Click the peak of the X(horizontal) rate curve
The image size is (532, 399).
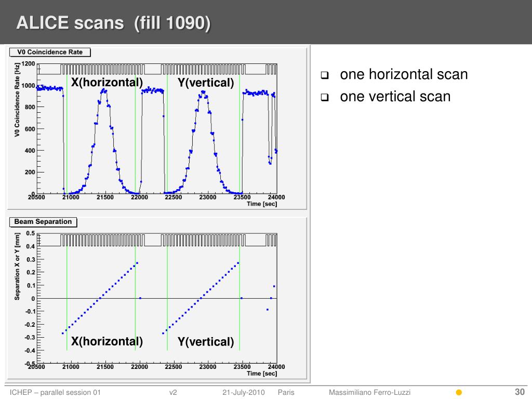pos(104,90)
